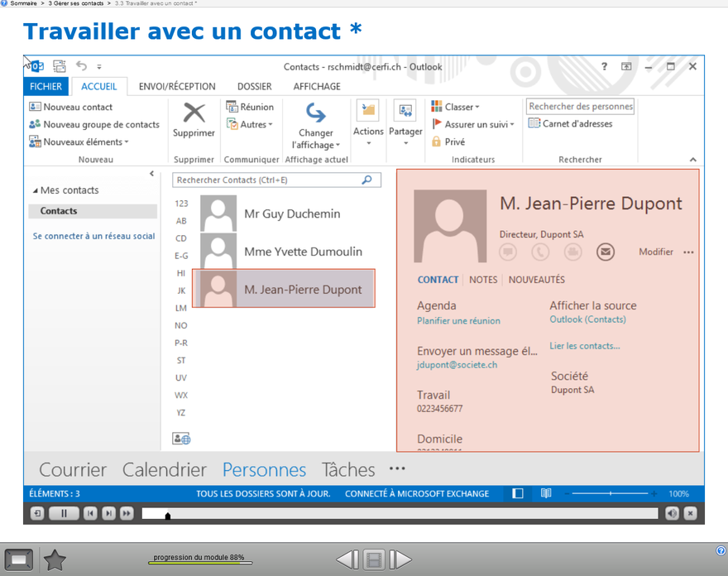Click the zoom slider in status bar
Screen dimensions: 728x576
click(611, 493)
